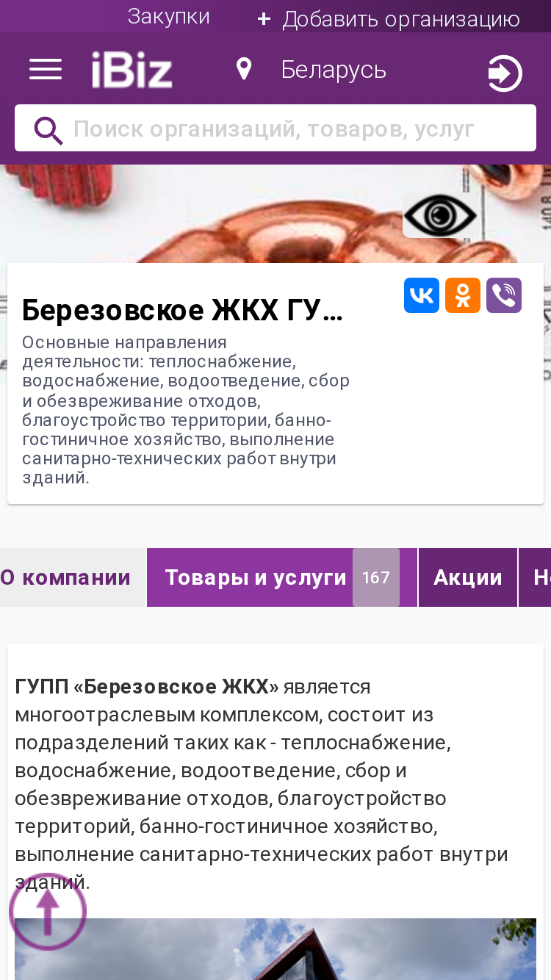The height and width of the screenshot is (980, 551).
Task: Open the VK social link
Action: click(x=422, y=295)
